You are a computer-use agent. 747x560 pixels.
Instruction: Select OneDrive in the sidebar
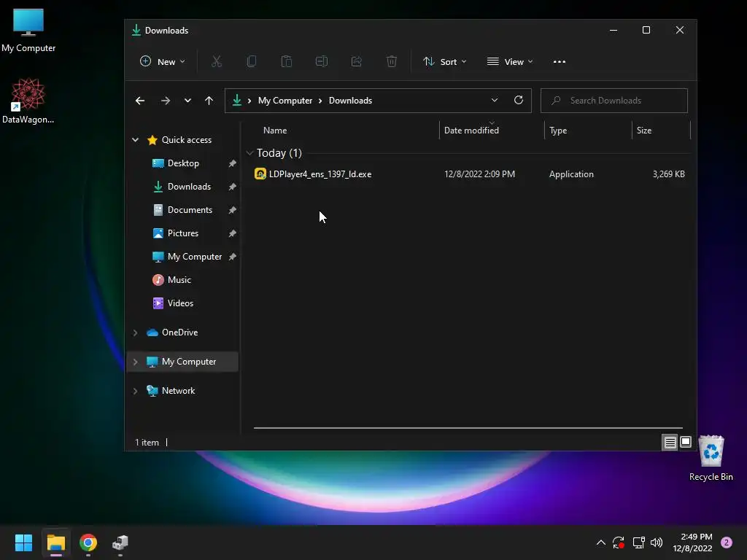[x=179, y=332]
